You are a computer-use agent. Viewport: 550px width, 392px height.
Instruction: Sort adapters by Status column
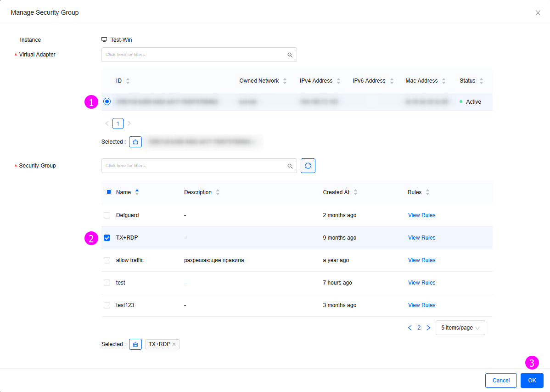[x=481, y=81]
